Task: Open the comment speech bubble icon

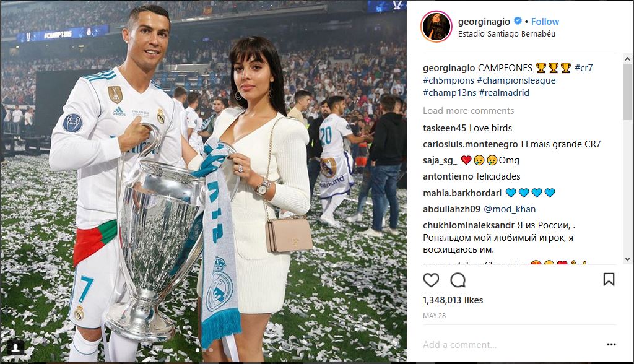Action: click(458, 280)
